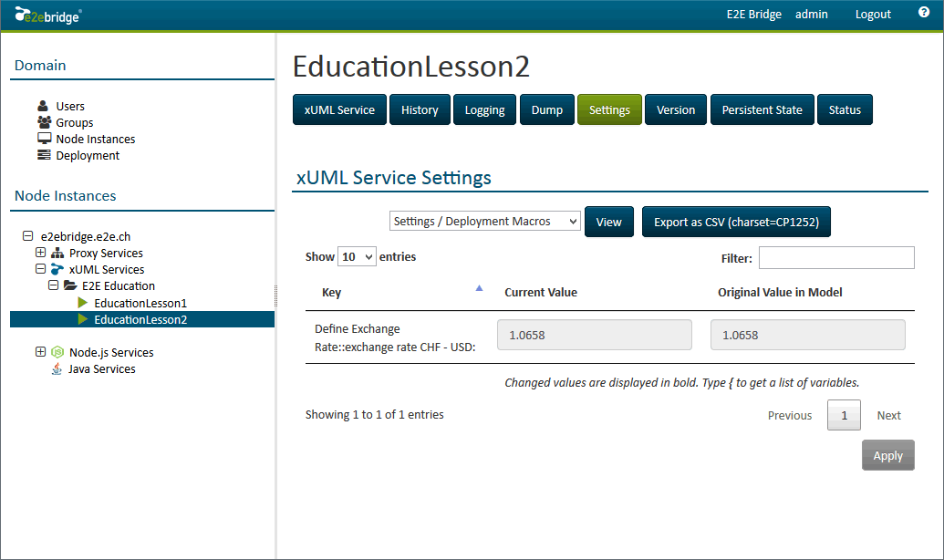
Task: Click the Deployment server icon
Action: [44, 155]
